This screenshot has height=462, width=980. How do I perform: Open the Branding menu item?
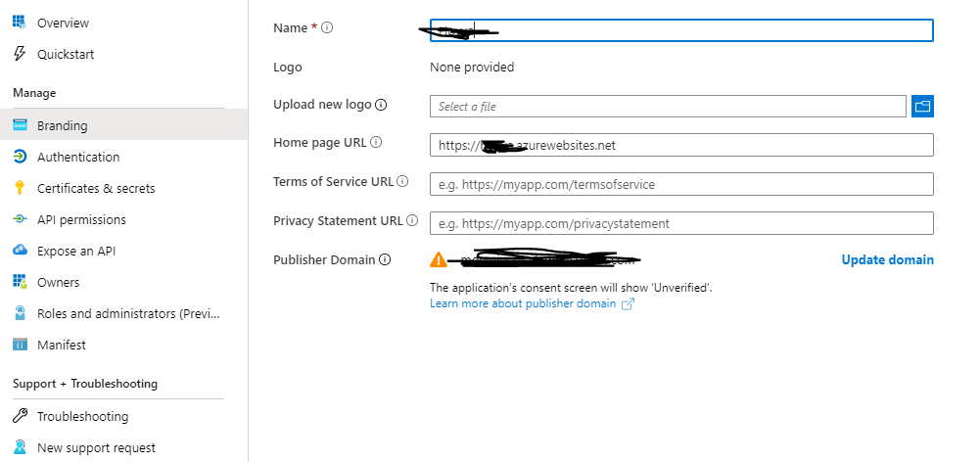click(62, 125)
